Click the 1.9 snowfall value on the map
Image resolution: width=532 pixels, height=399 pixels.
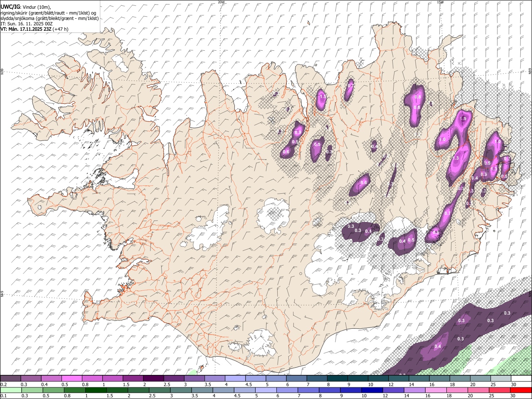pyautogui.click(x=464, y=118)
